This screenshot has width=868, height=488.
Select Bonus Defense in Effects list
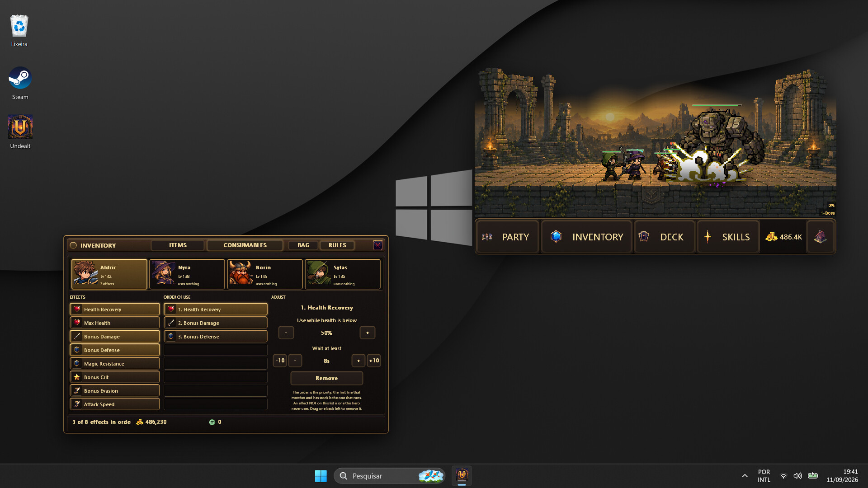(115, 350)
